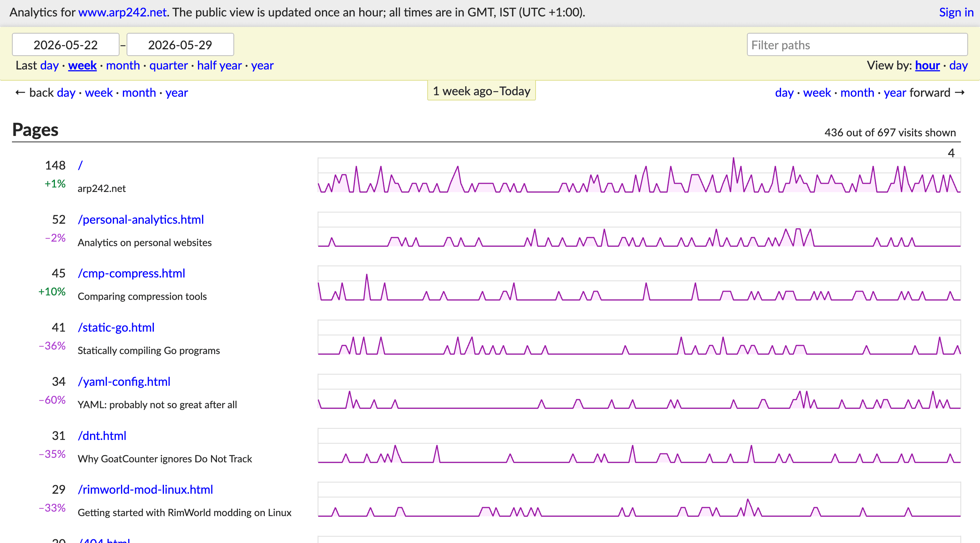Viewport: 980px width, 543px height.
Task: Go forward one week
Action: tap(817, 93)
